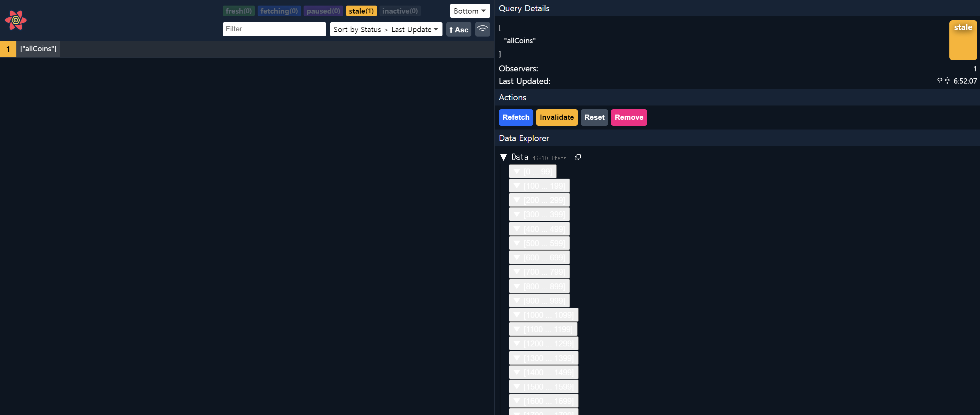Click the Data Explorer heading
This screenshot has height=415, width=980.
tap(524, 138)
